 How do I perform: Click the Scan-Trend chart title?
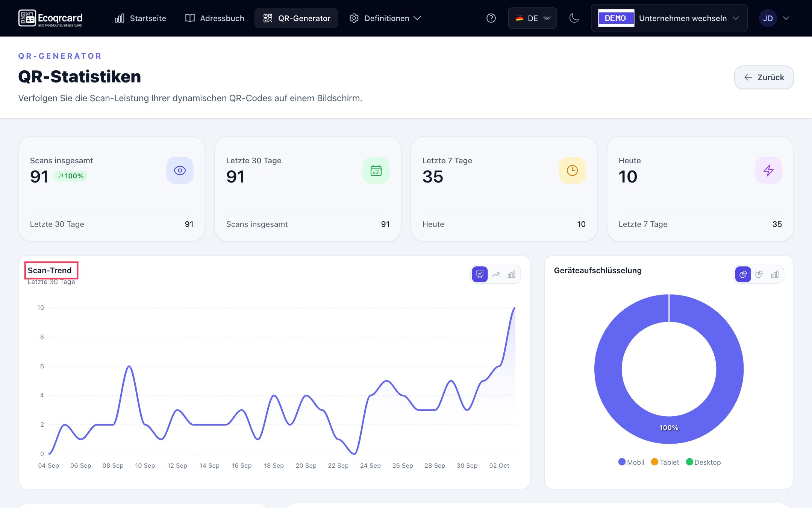(x=50, y=270)
